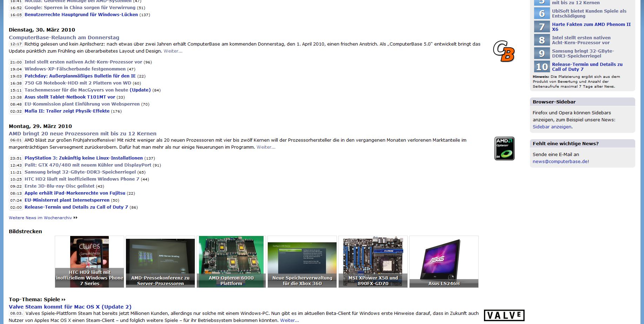Image resolution: width=644 pixels, height=324 pixels.
Task: Click Weiter link after Valve Steam text
Action: pyautogui.click(x=290, y=320)
